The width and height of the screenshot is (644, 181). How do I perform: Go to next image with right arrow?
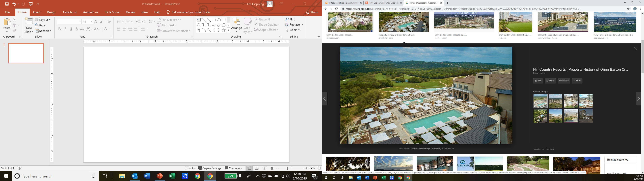coord(638,99)
